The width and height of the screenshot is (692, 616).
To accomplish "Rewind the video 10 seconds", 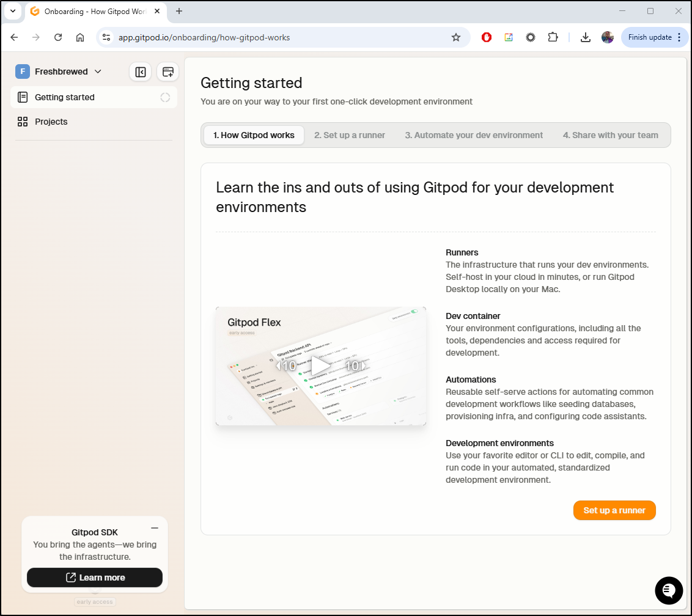I will (x=287, y=366).
